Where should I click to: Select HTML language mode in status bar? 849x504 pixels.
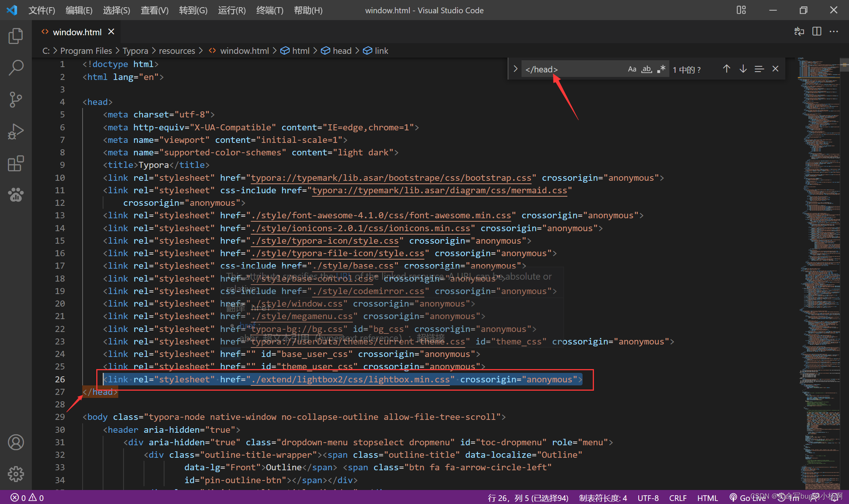(707, 498)
